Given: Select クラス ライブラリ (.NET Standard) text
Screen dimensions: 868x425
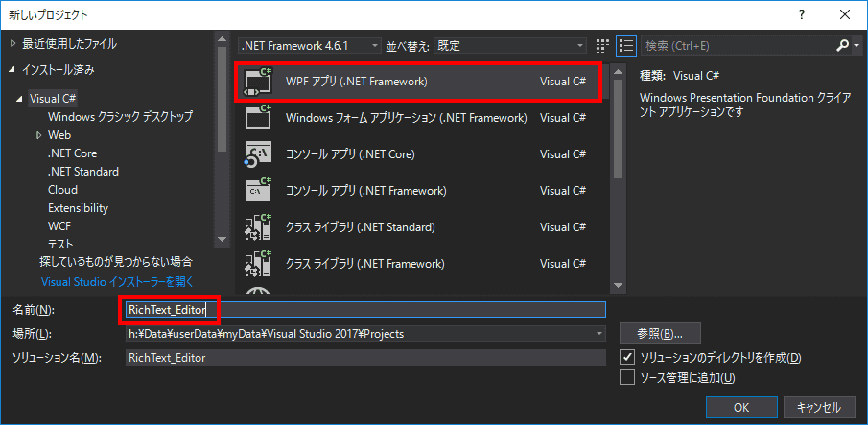Looking at the screenshot, I should click(x=360, y=227).
